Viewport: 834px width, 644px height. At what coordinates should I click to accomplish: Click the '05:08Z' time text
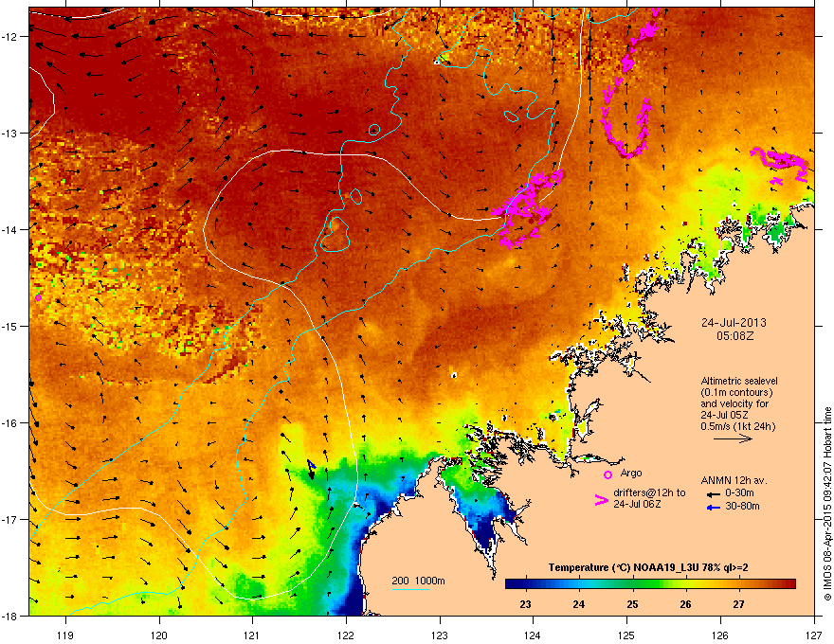[x=734, y=336]
